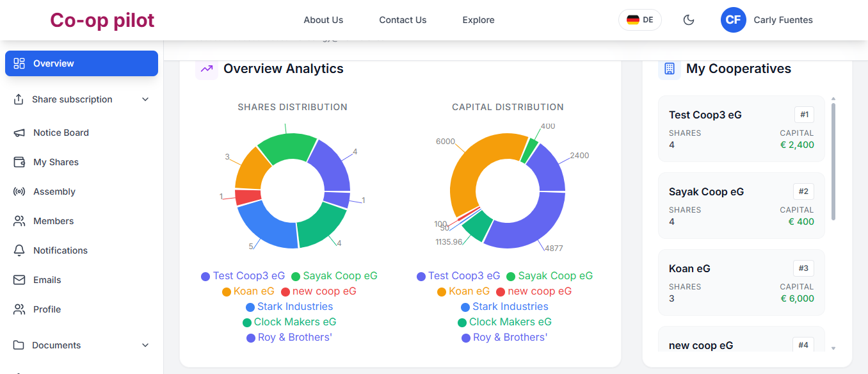Image resolution: width=868 pixels, height=374 pixels.
Task: Toggle Sayak Coop eG in capital legend
Action: tap(550, 276)
